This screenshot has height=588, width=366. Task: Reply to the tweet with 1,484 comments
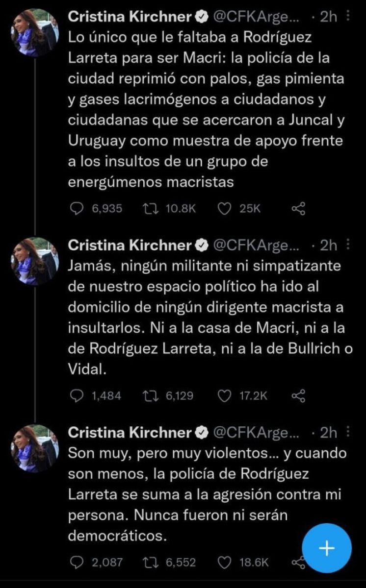click(x=76, y=395)
